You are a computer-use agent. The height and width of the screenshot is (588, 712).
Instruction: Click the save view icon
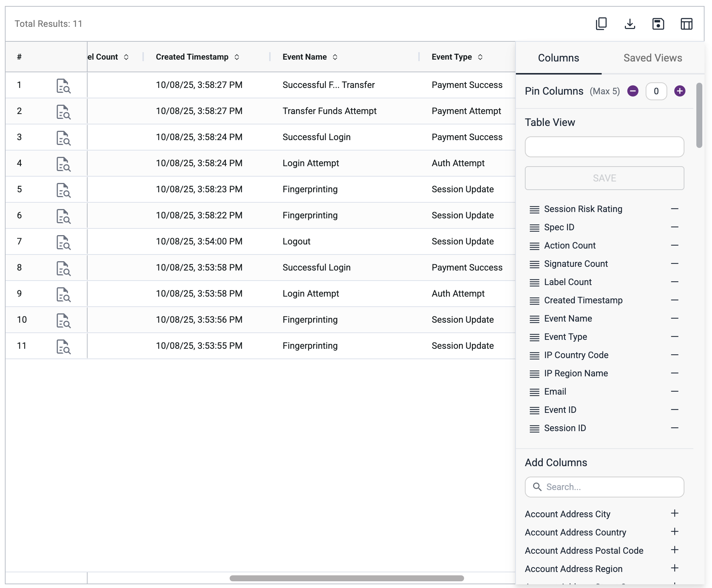coord(658,24)
